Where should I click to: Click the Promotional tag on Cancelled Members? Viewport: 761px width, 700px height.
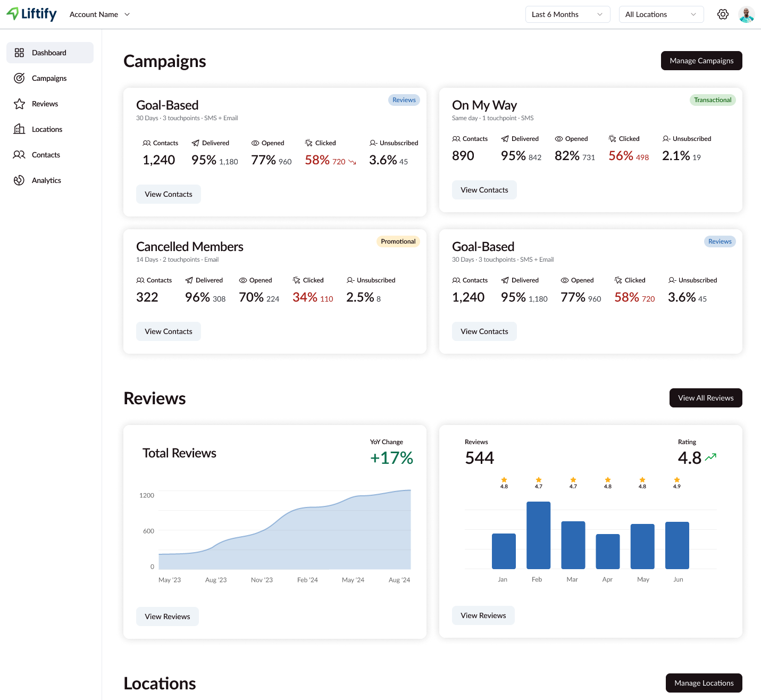398,241
